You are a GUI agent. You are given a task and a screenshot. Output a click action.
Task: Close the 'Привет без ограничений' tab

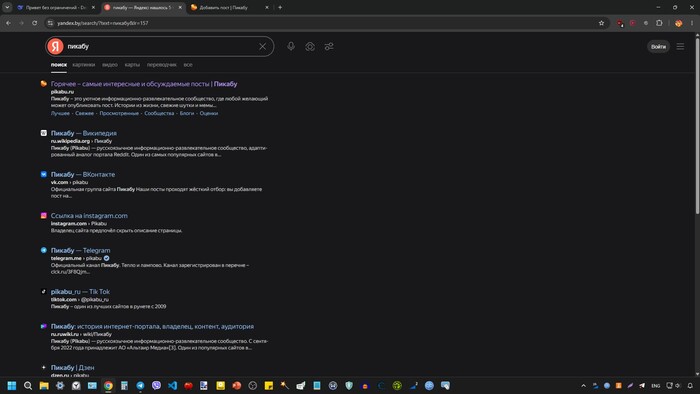pos(93,7)
